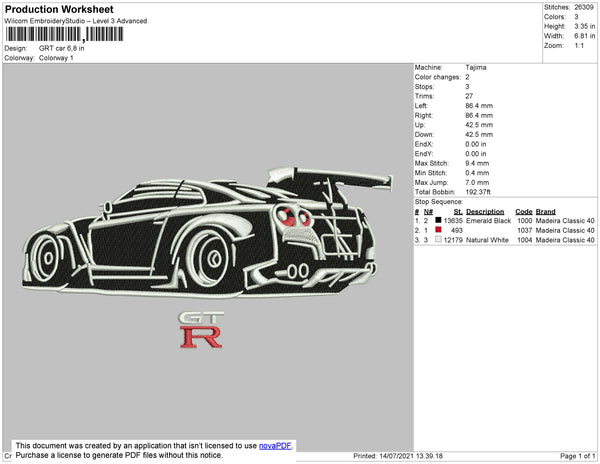Click the Min Stitch value '0.4 mm'
The image size is (600, 464).
click(477, 173)
